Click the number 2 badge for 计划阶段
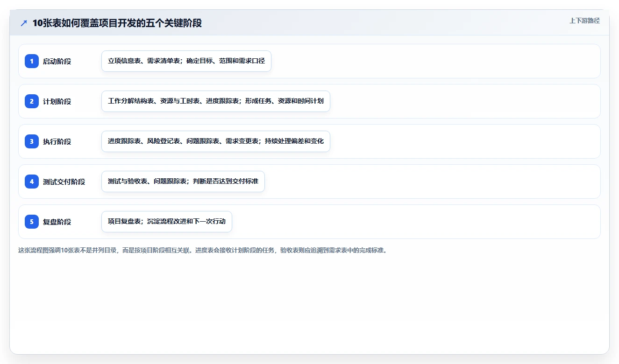 [x=32, y=101]
